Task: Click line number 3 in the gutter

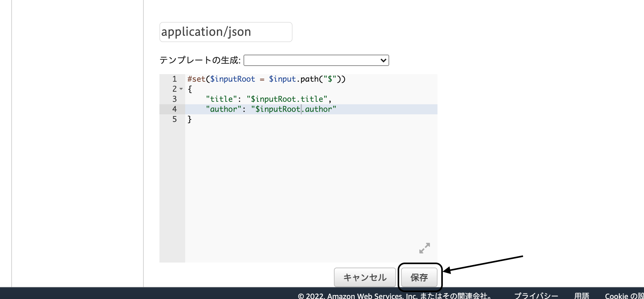Action: coord(174,99)
